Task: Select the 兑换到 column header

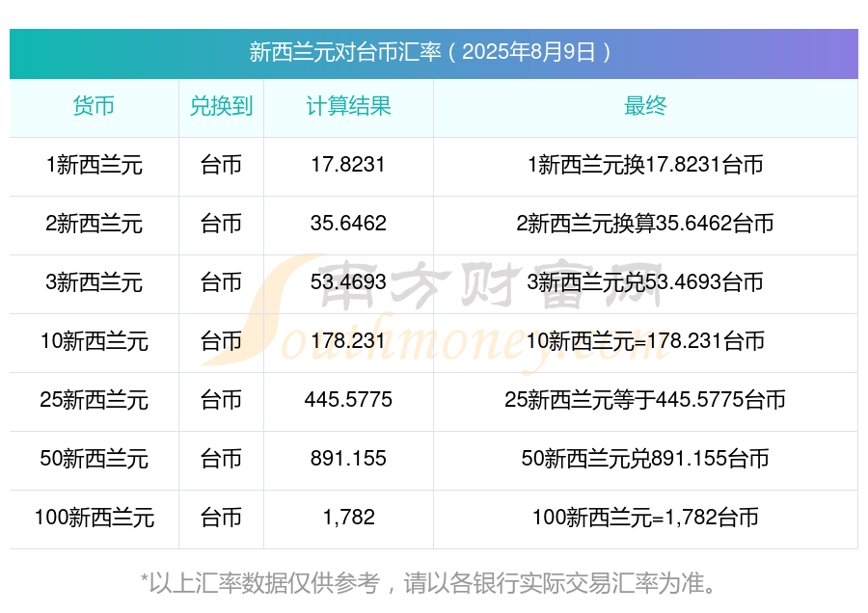Action: click(x=221, y=106)
